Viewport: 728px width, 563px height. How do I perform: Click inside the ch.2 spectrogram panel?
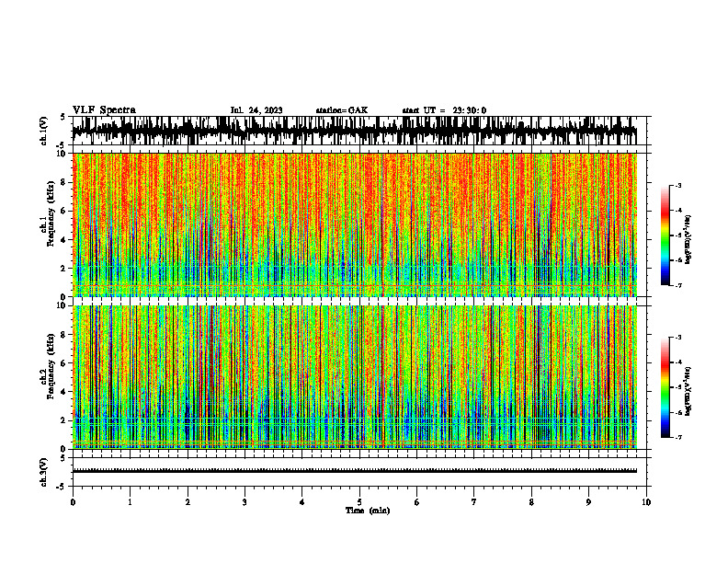(355, 377)
